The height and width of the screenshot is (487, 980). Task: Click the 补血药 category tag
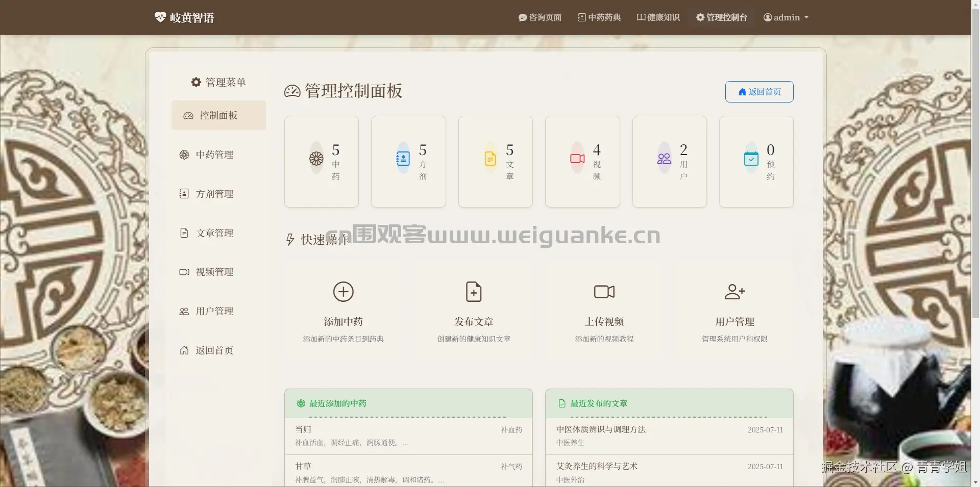(x=511, y=430)
